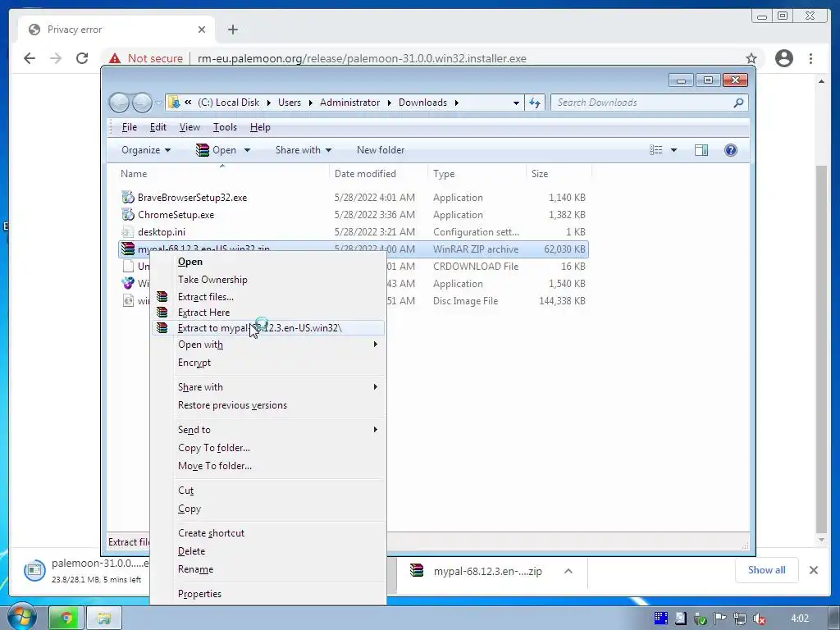This screenshot has width=840, height=630.
Task: Open the view options dropdown arrow
Action: coord(673,150)
